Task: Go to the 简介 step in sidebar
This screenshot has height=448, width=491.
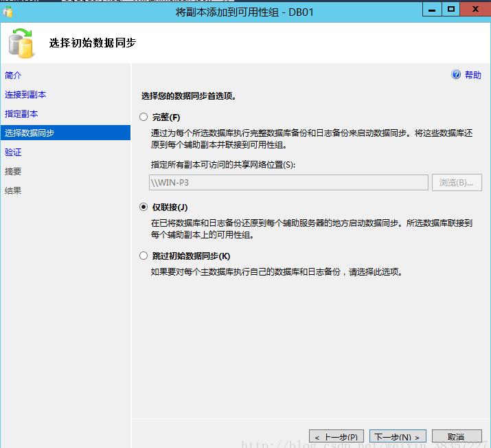Action: point(13,75)
